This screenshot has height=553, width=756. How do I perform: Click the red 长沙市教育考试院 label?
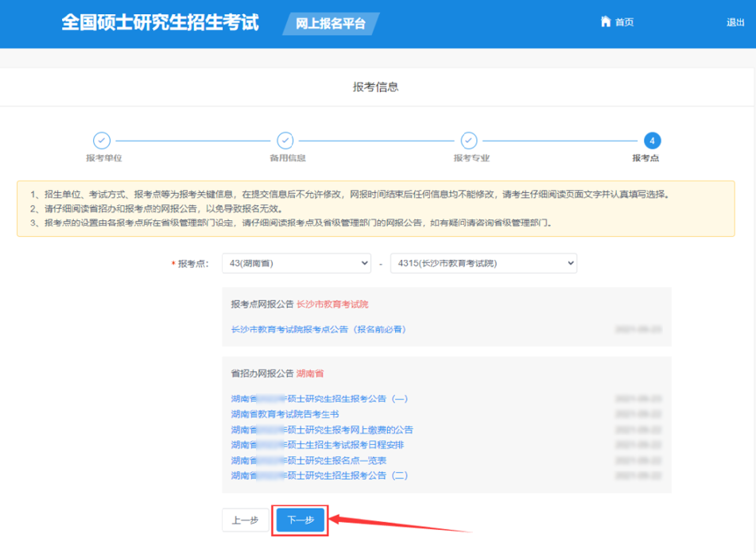click(x=333, y=304)
